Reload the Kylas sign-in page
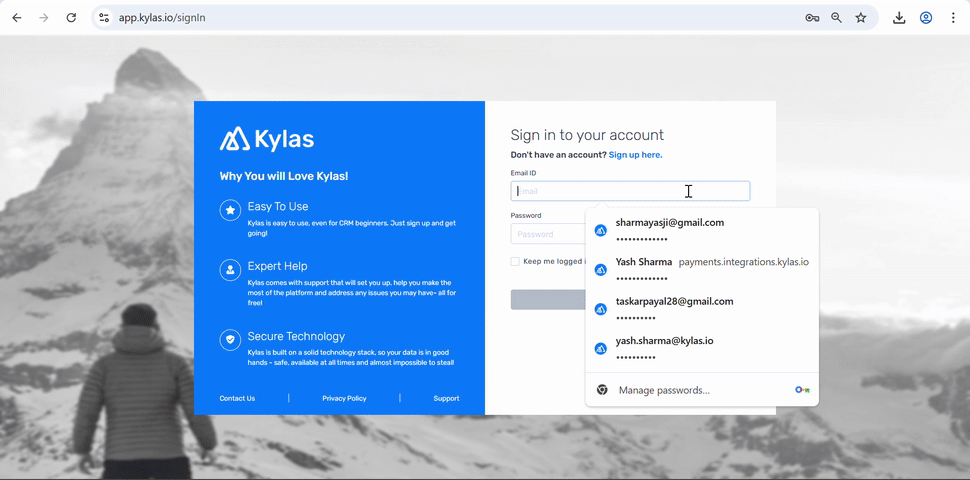Screen dimensions: 970x480 pos(71,18)
